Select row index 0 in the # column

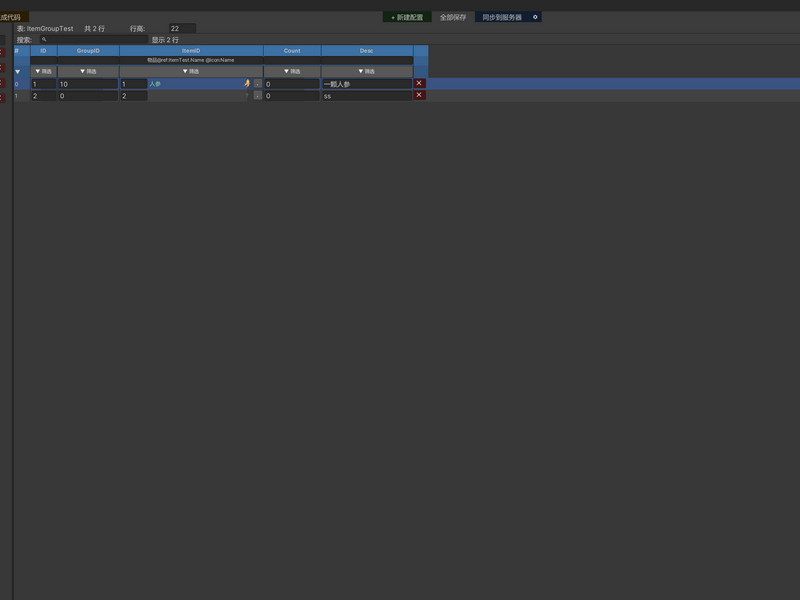coord(17,84)
